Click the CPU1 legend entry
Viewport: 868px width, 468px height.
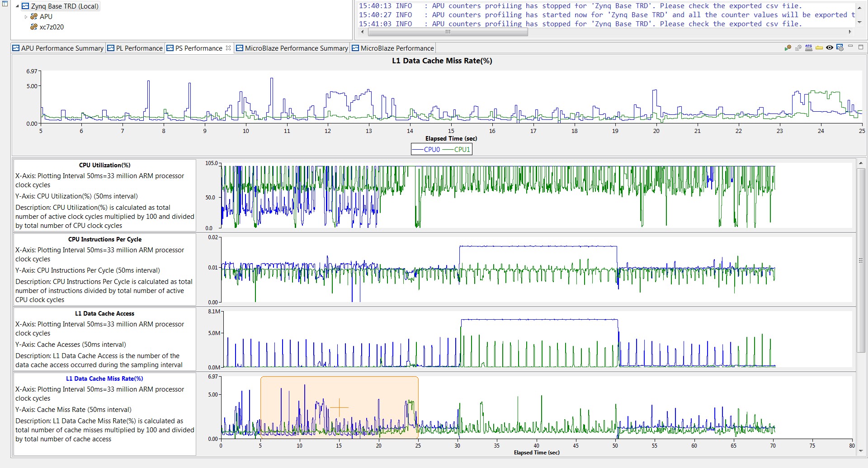point(457,149)
